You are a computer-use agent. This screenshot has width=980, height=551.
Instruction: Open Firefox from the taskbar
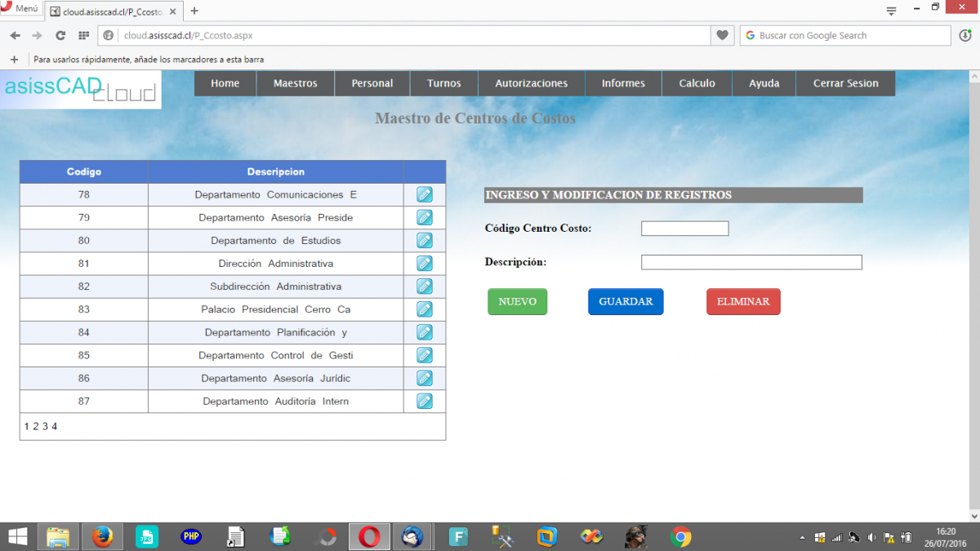(x=102, y=536)
